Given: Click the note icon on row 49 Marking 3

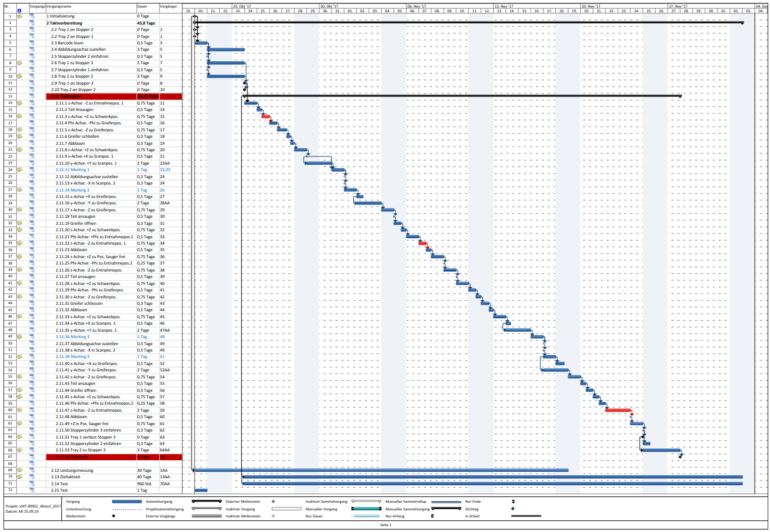Looking at the screenshot, I should click(19, 337).
